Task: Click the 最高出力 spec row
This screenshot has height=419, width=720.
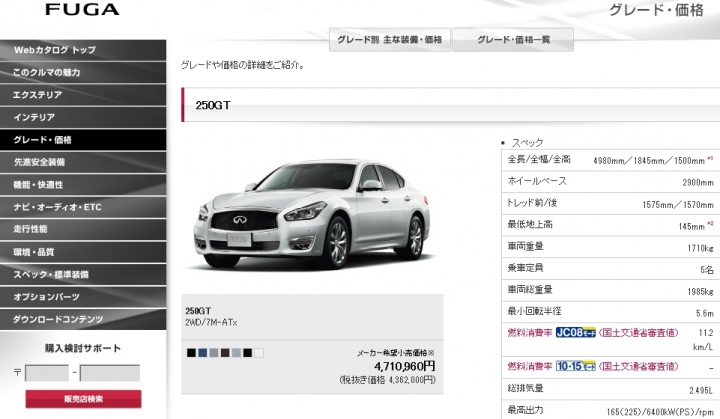Action: [610, 410]
